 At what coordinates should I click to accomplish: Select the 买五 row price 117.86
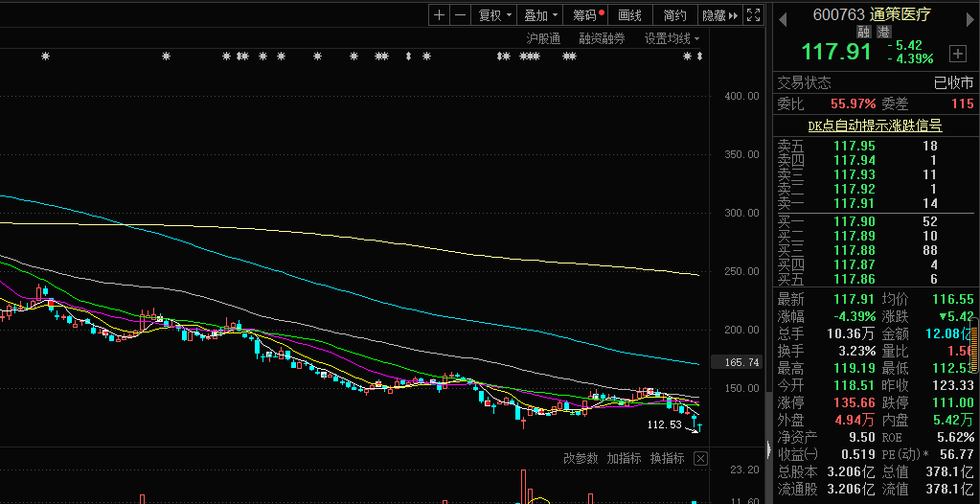click(x=855, y=279)
